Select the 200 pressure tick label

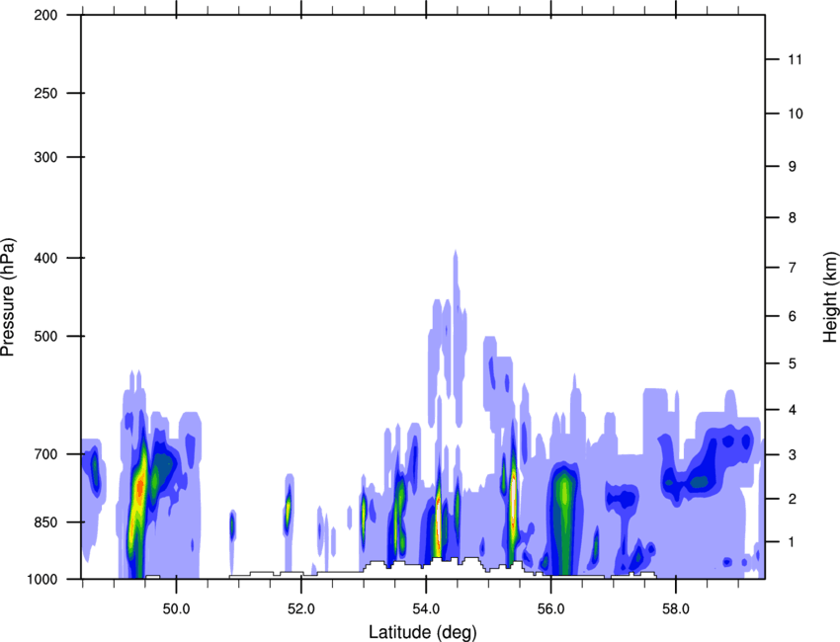45,15
